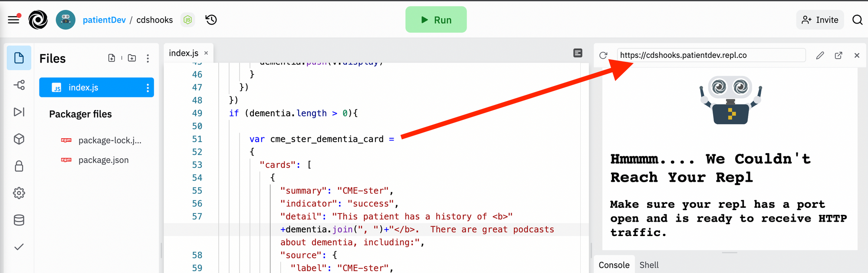Screen dimensions: 868x273
Task: Click the Node.js language badge
Action: [x=187, y=20]
